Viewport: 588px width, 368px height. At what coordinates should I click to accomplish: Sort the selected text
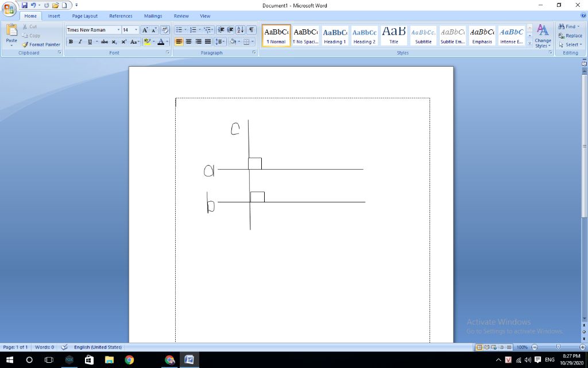(x=241, y=30)
